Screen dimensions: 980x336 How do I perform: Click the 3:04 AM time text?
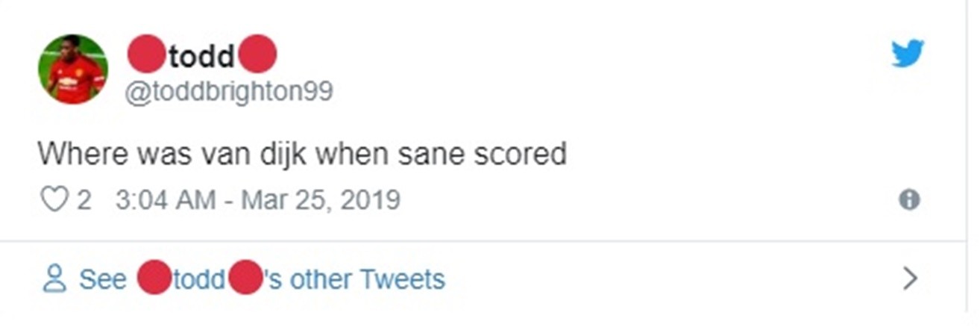165,200
